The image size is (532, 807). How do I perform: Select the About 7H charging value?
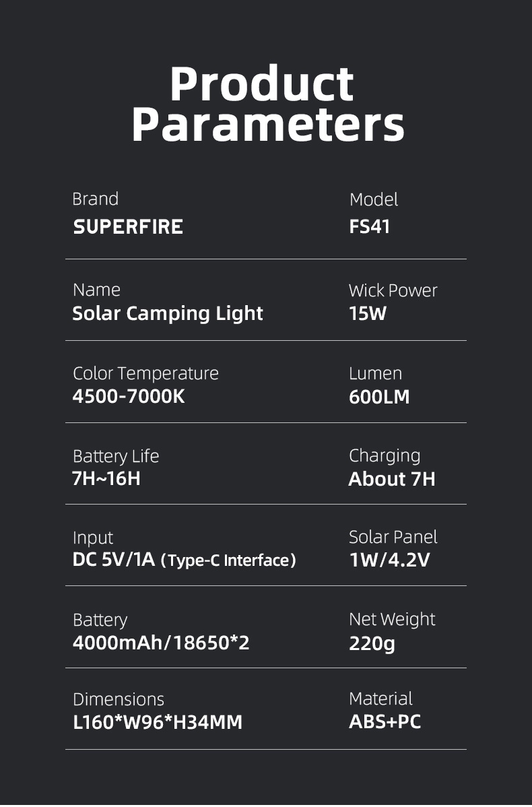(392, 479)
